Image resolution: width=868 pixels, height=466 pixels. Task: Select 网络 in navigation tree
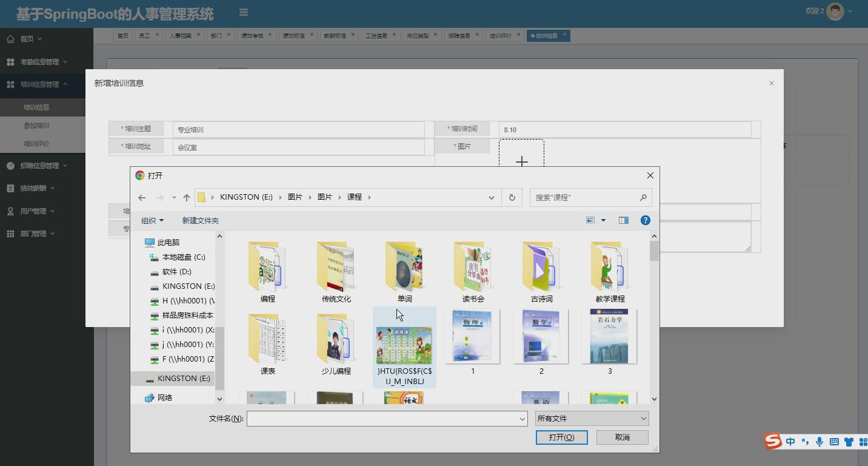click(164, 398)
